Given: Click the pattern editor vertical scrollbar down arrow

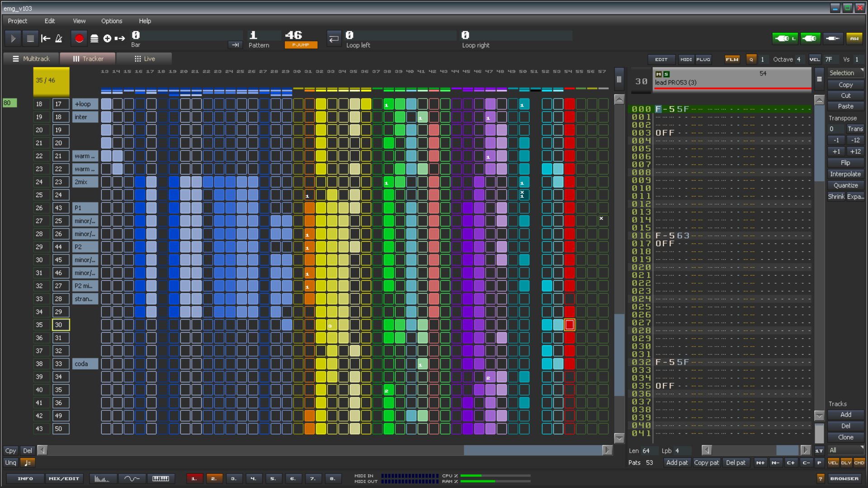Looking at the screenshot, I should coord(819,415).
